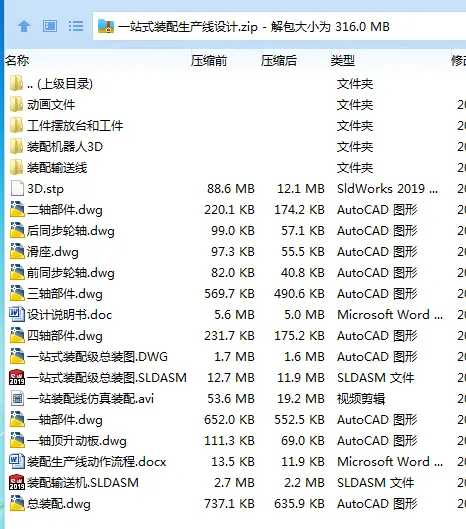Select the file name 前同步轮轴.dwg

click(71, 273)
